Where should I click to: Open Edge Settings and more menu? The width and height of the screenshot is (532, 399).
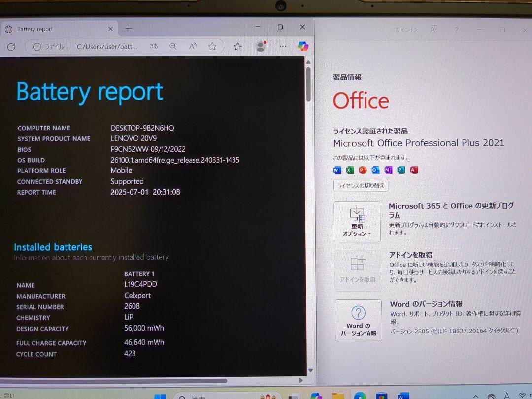tap(283, 46)
